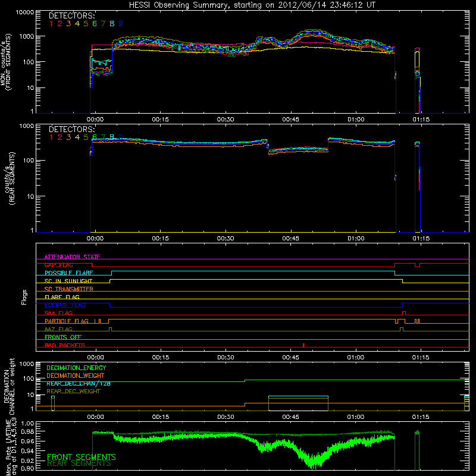This screenshot has width=476, height=476.
Task: Click 01:15 time label under the front segments plot
Action: click(421, 120)
